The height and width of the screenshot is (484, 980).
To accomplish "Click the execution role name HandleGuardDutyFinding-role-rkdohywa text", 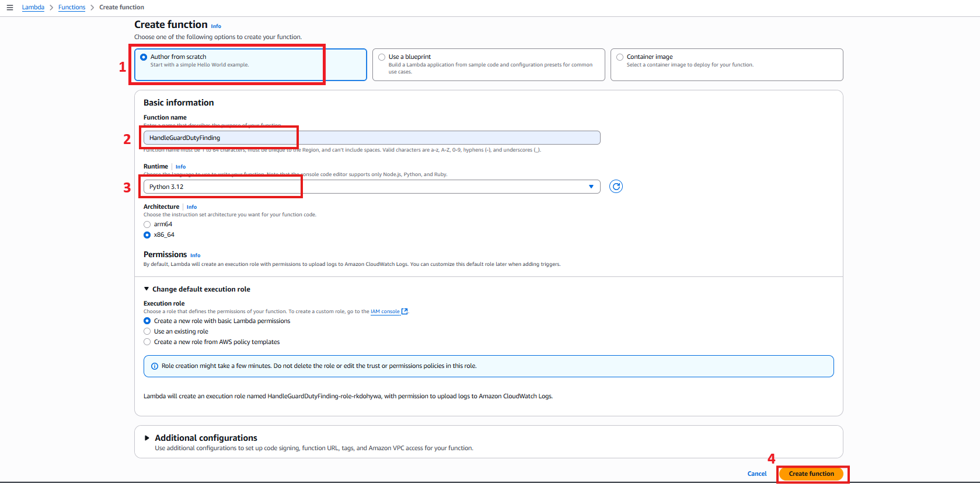I will [325, 397].
